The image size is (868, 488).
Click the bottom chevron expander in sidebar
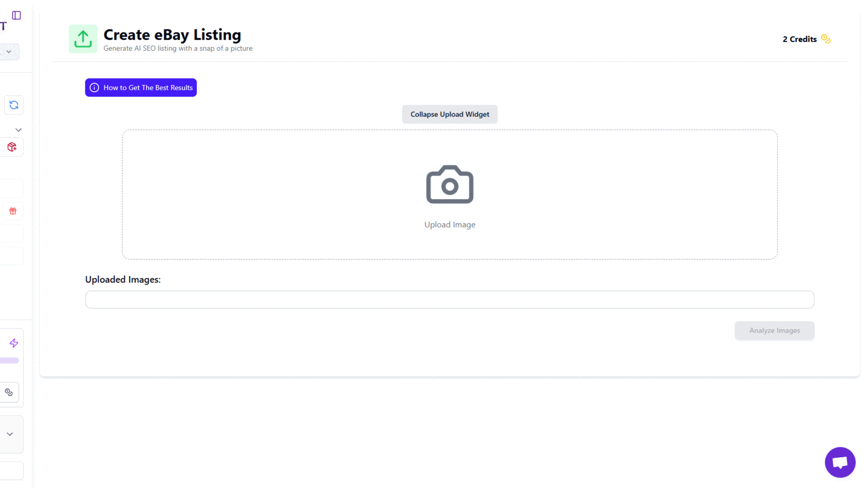pos(10,434)
